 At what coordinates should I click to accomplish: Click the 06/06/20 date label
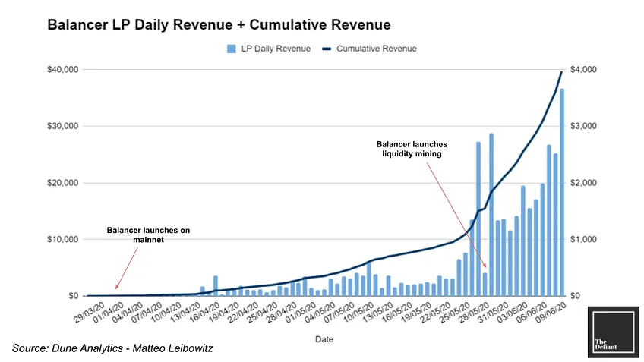pyautogui.click(x=532, y=313)
